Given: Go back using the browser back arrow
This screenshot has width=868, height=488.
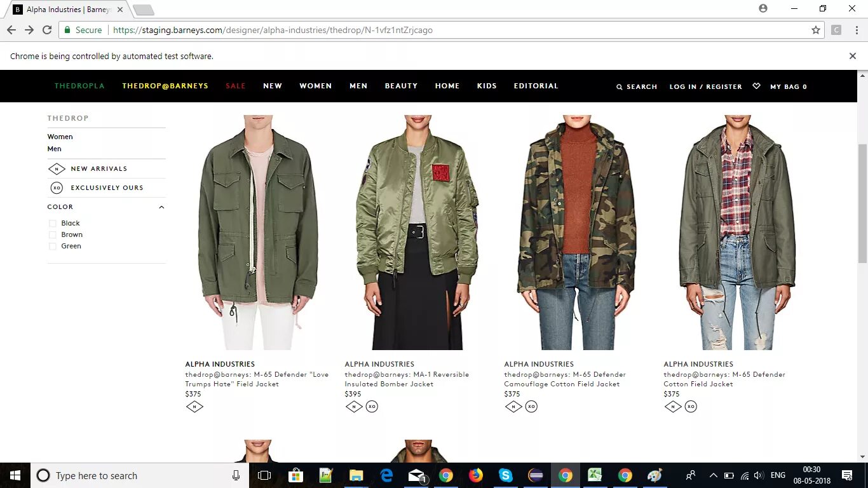Looking at the screenshot, I should tap(11, 30).
